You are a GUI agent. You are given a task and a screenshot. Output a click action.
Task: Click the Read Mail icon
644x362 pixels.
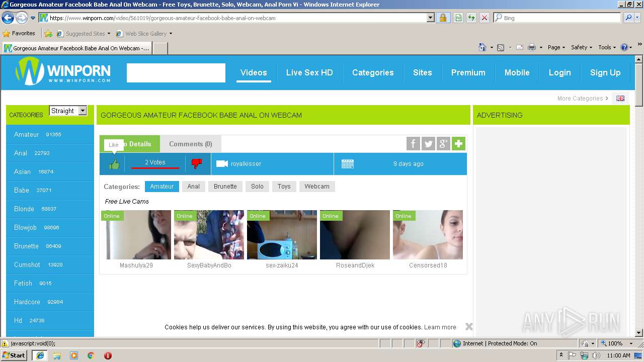519,47
